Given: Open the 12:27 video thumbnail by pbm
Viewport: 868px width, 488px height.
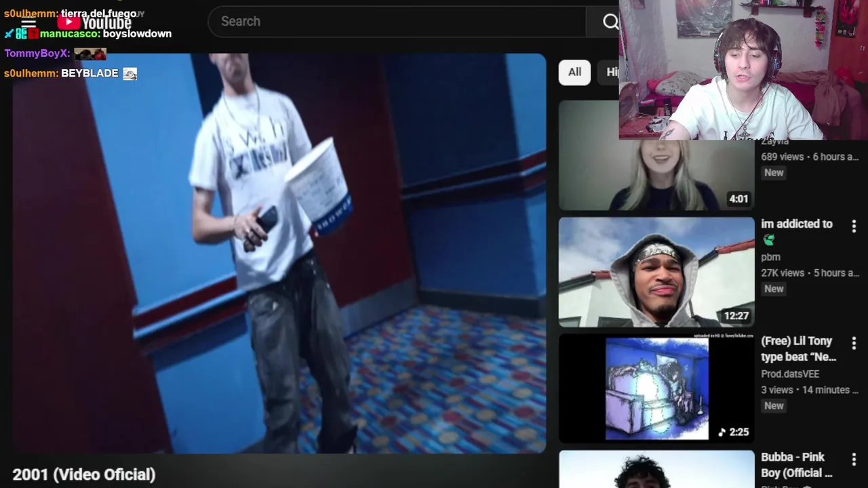Looking at the screenshot, I should click(656, 272).
